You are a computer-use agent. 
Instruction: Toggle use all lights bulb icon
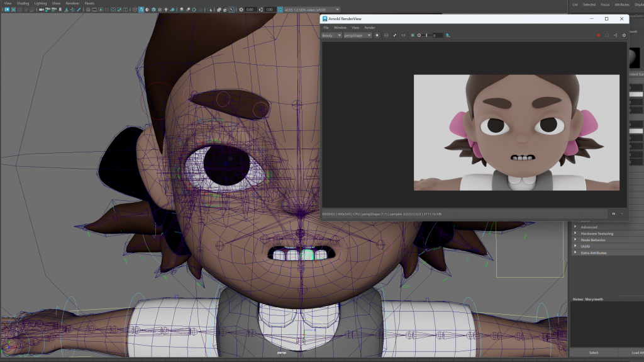[x=166, y=9]
